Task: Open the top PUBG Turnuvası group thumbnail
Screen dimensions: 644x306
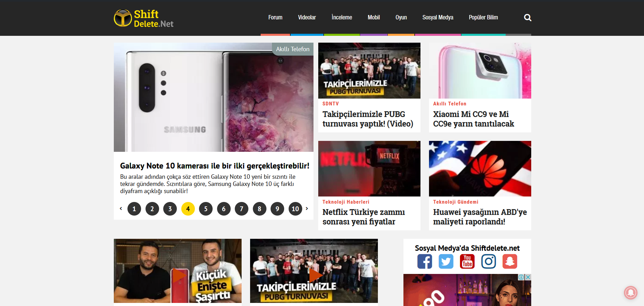Action: [x=369, y=71]
